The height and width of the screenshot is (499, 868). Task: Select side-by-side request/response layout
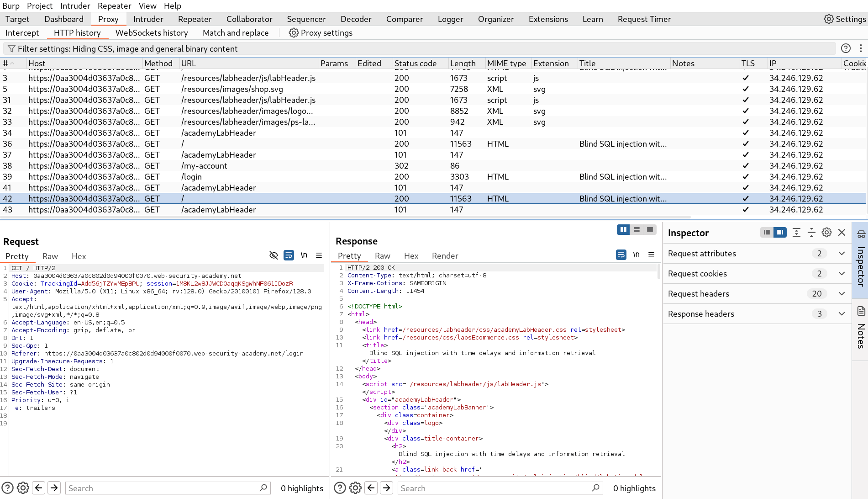pos(623,229)
